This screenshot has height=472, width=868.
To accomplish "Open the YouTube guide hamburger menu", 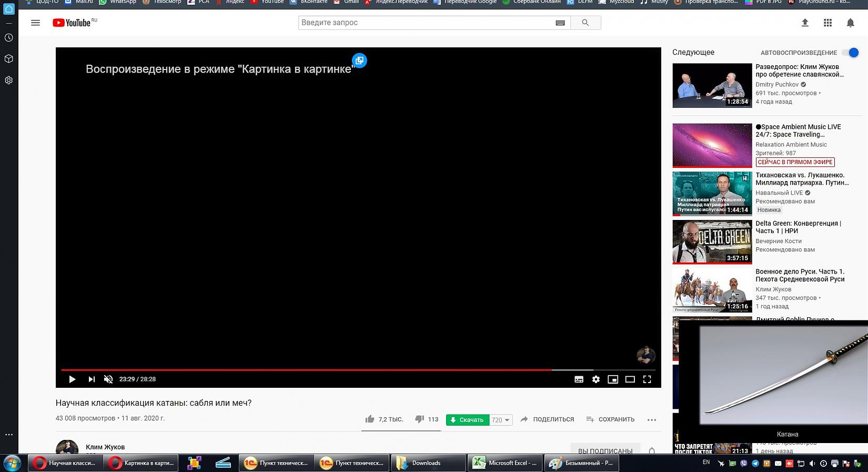I will click(35, 23).
